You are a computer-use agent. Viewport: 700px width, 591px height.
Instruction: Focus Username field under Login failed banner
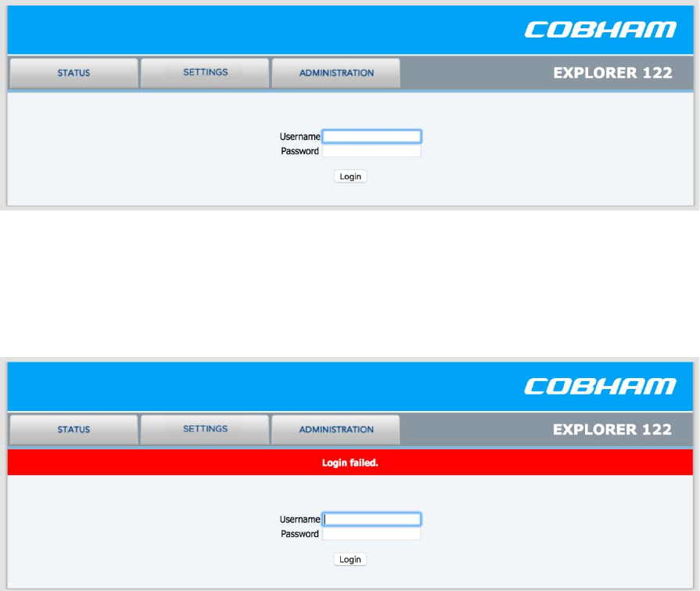(x=372, y=519)
